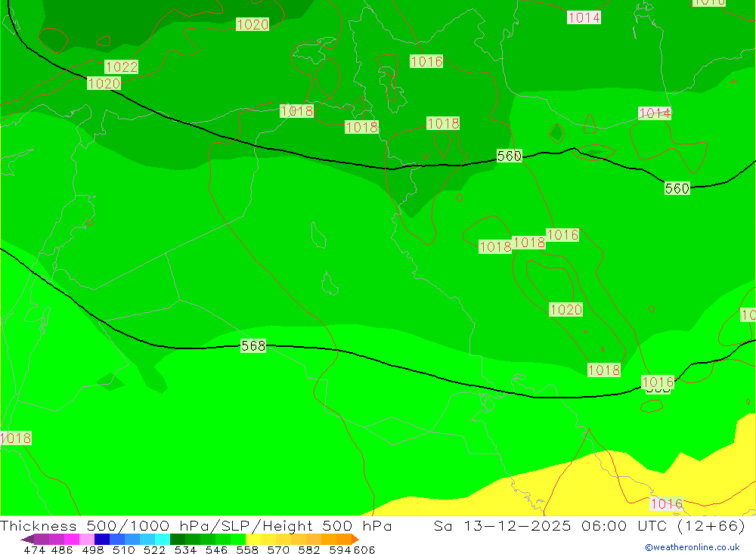Click the 1016 label beside the paired 1018s

click(562, 235)
